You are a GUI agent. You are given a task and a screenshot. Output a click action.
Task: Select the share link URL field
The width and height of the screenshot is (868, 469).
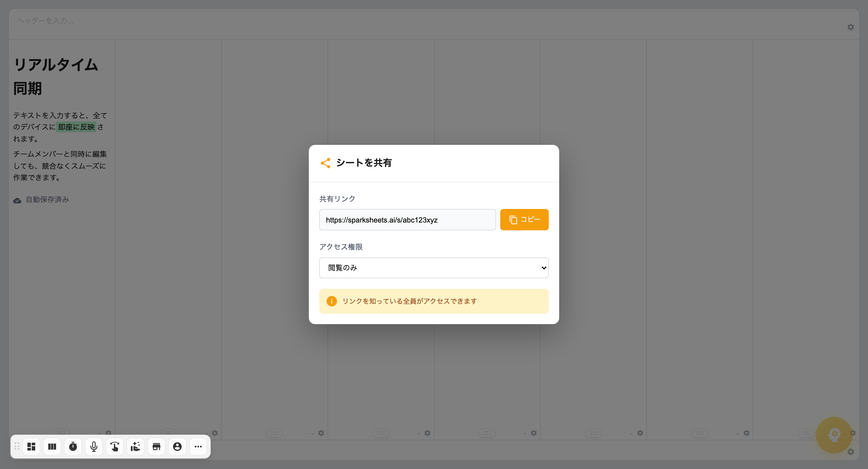407,219
